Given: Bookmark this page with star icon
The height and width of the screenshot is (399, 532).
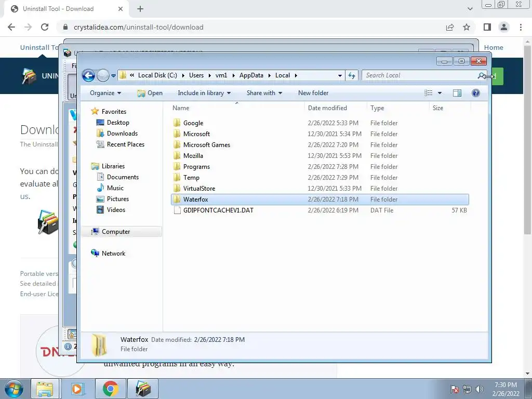Looking at the screenshot, I should [x=467, y=27].
